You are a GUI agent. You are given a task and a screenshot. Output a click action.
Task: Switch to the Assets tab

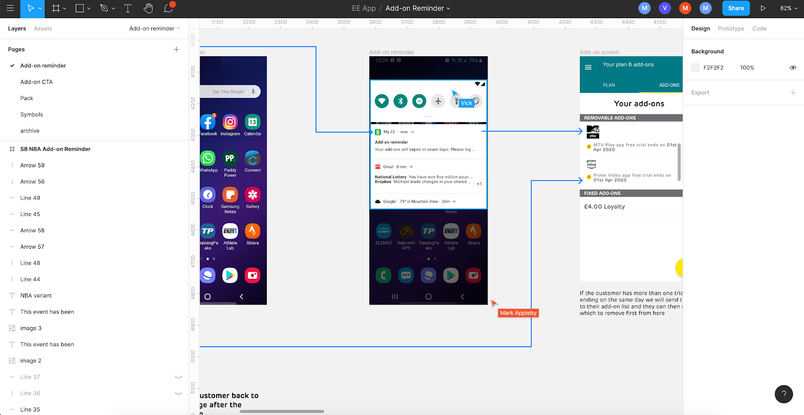tap(43, 29)
